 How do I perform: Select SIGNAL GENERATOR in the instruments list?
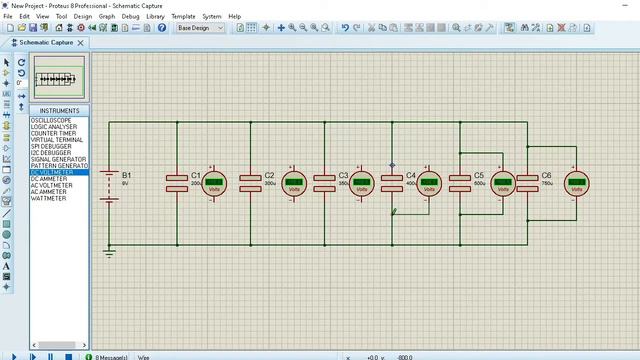(58, 159)
